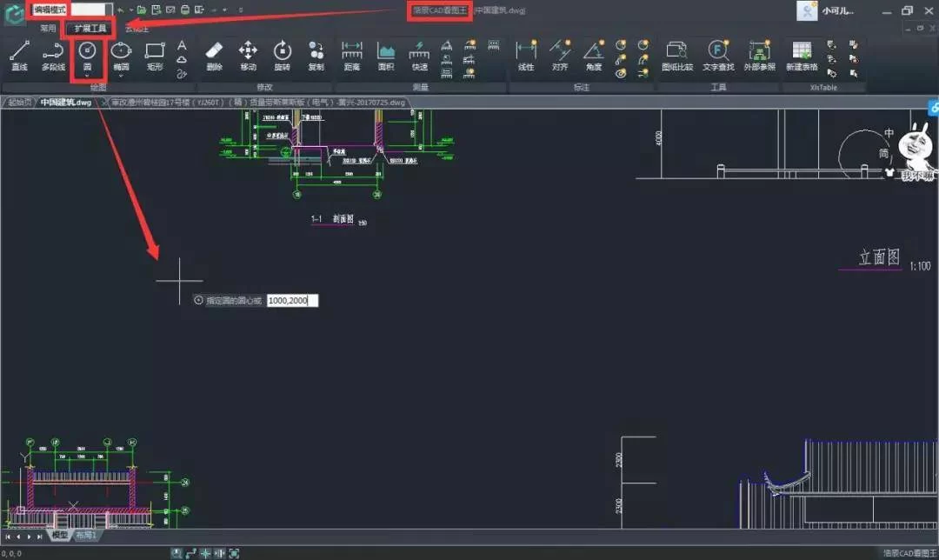This screenshot has width=939, height=560.
Task: Toggle the polyline tracking status bar icon
Action: (x=190, y=553)
